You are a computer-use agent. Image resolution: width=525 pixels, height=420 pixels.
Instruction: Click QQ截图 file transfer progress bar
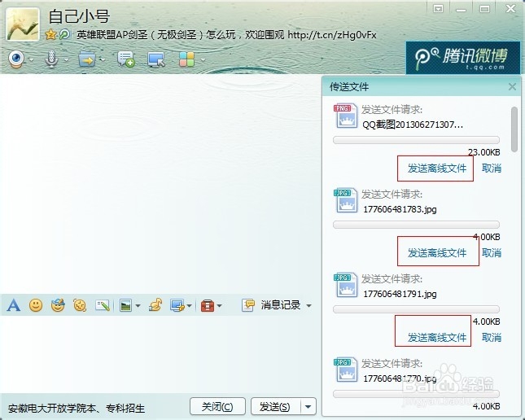pos(416,140)
